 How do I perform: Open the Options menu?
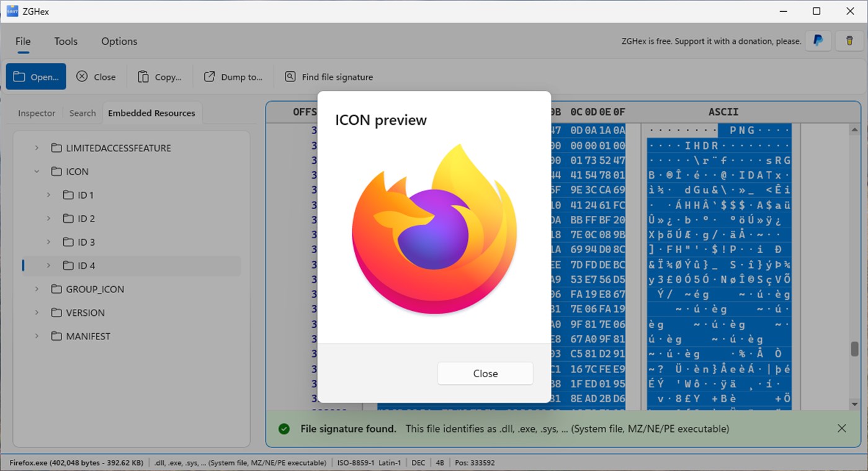(x=119, y=42)
